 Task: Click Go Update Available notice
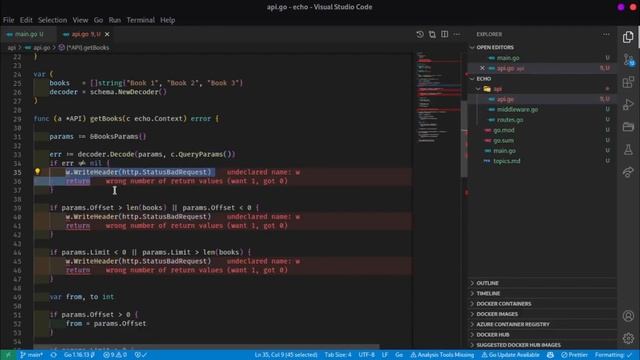(510, 355)
